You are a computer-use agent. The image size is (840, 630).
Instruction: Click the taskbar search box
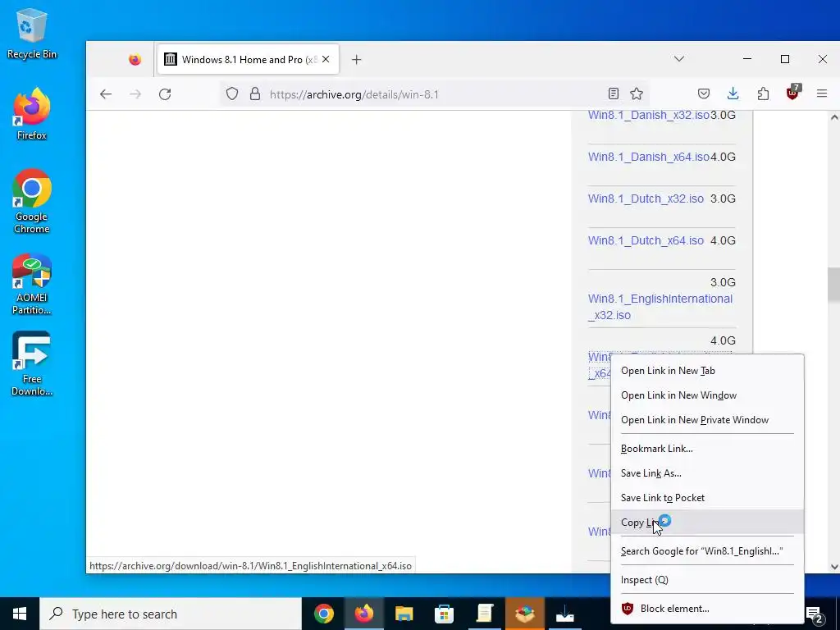coord(171,614)
